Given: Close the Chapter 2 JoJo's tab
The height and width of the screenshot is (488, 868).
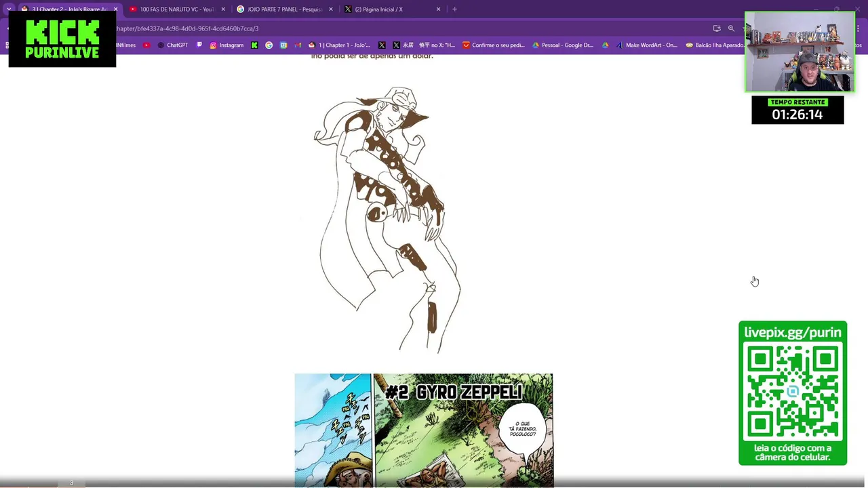Looking at the screenshot, I should pos(115,9).
